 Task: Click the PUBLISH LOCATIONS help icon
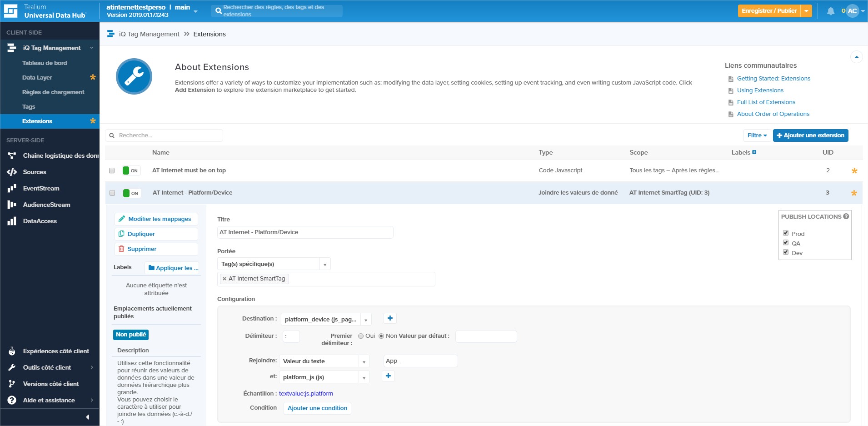pos(846,216)
